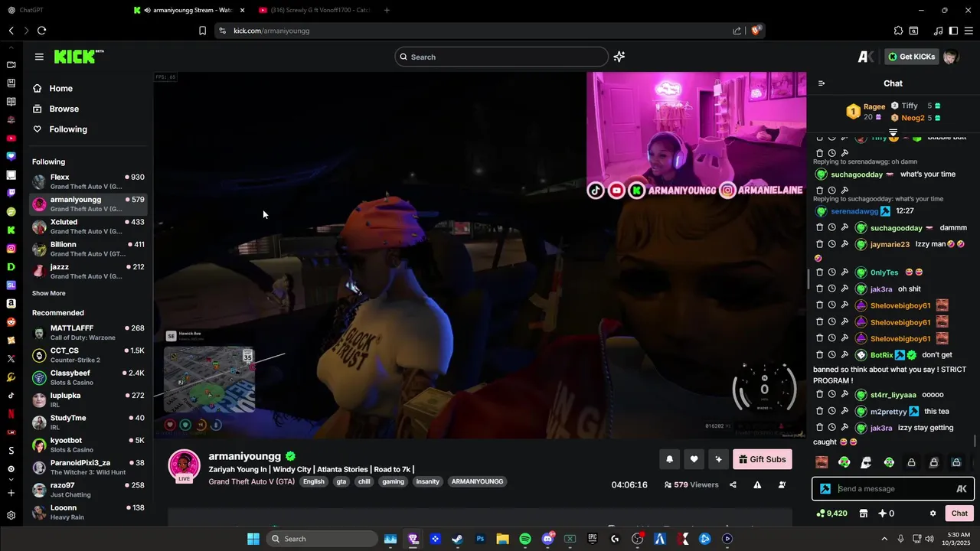Open emote picker in message box
The height and width of the screenshot is (551, 980).
[x=962, y=489]
